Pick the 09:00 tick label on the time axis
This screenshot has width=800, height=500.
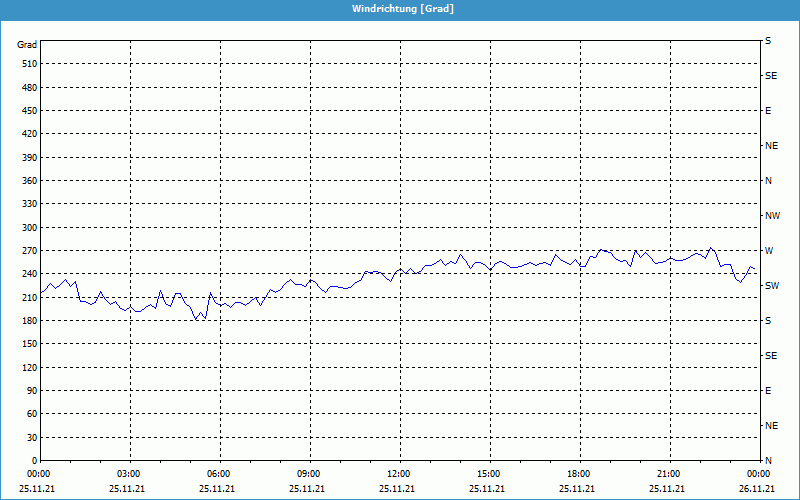(x=309, y=473)
